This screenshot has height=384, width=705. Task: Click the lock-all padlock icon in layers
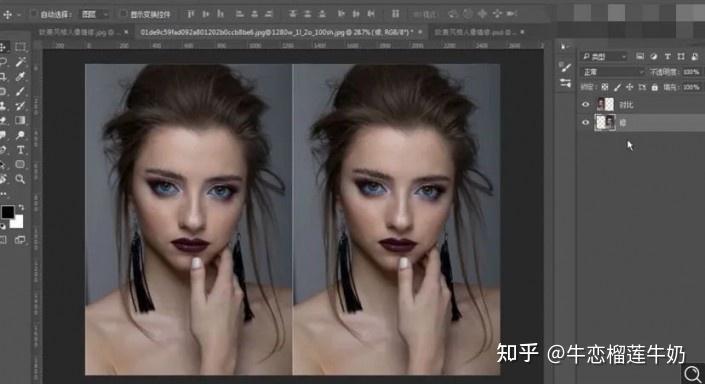[x=655, y=87]
